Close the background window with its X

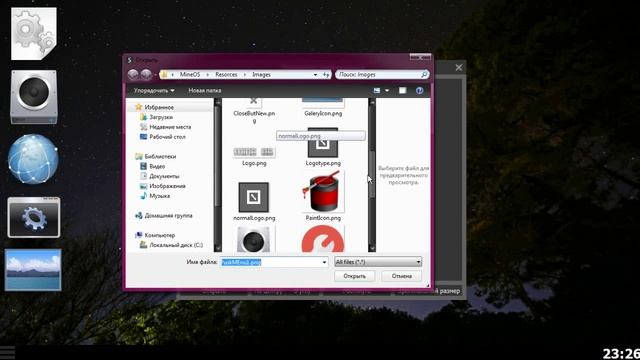click(459, 67)
